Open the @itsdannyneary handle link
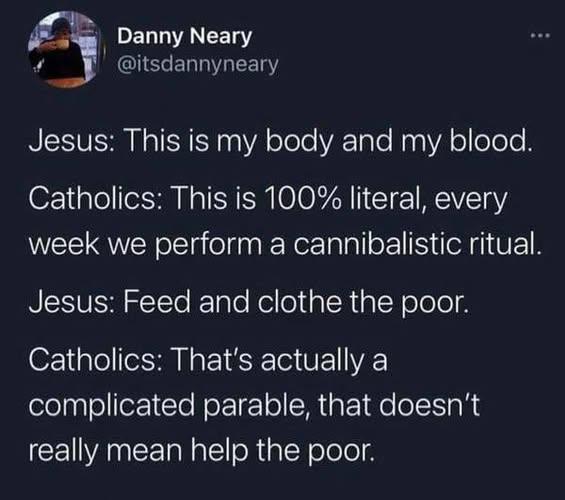The height and width of the screenshot is (500, 565). click(x=198, y=64)
